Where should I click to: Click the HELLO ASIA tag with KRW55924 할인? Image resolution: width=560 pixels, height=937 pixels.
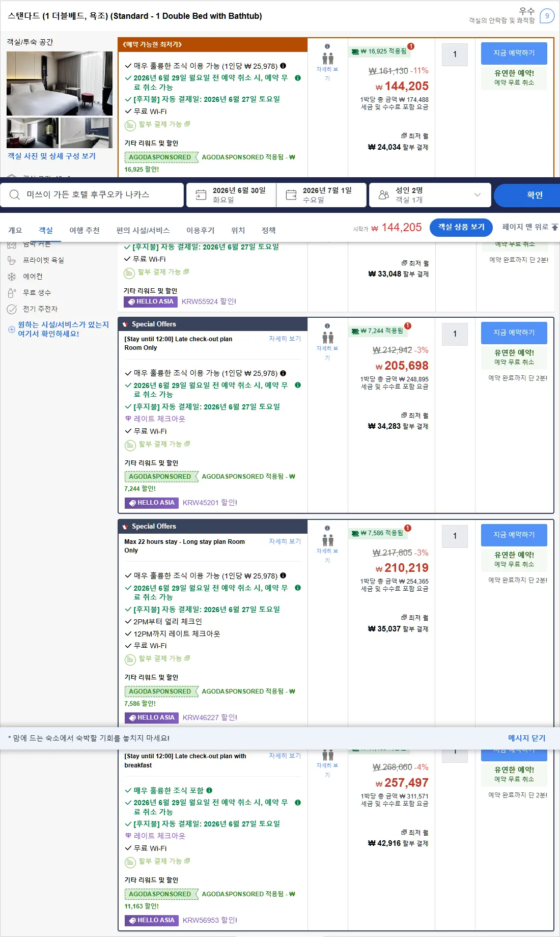151,301
